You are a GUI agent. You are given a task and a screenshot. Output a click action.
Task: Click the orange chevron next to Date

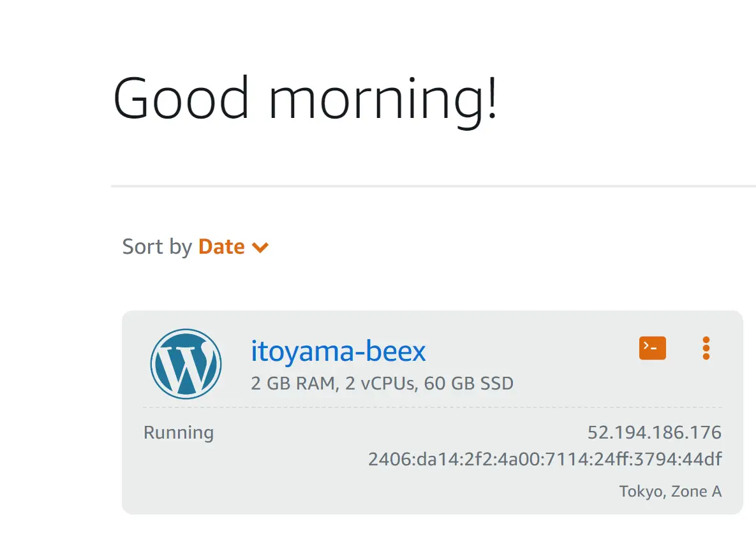pyautogui.click(x=260, y=247)
